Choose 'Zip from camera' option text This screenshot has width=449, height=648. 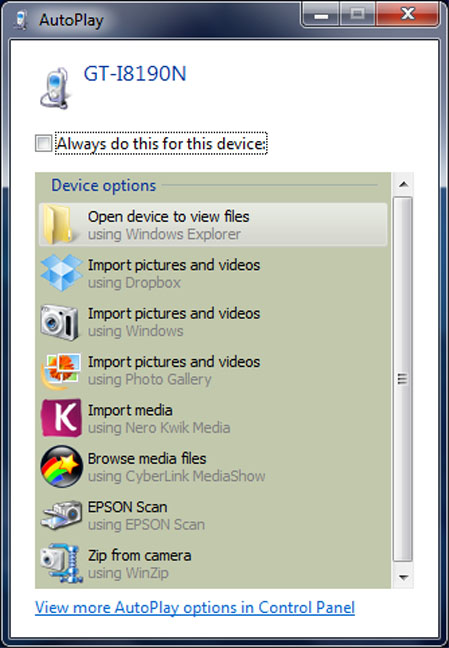coord(139,555)
